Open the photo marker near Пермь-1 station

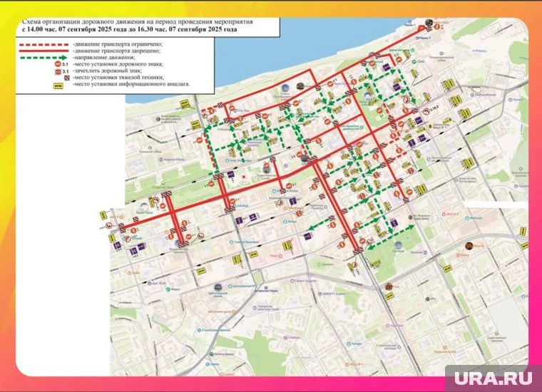(427, 23)
